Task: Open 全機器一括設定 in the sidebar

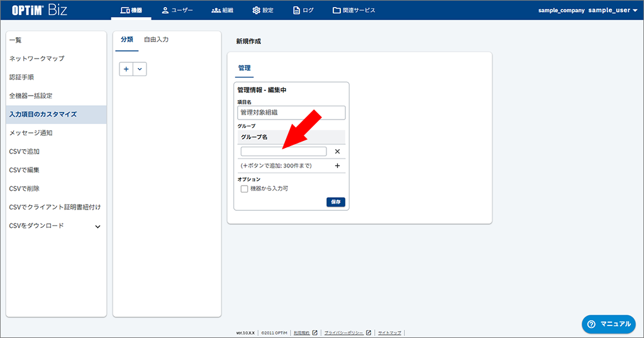Action: click(x=56, y=96)
